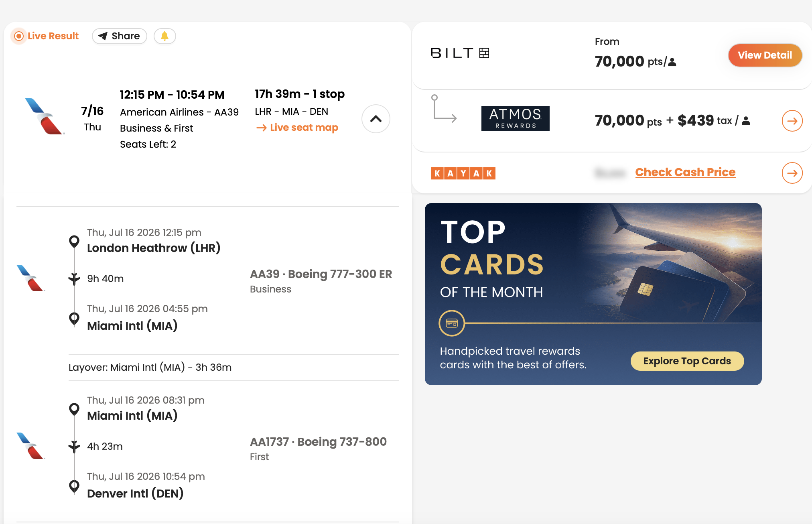Screen dimensions: 812x524
Task: Click the Share button
Action: pyautogui.click(x=120, y=36)
